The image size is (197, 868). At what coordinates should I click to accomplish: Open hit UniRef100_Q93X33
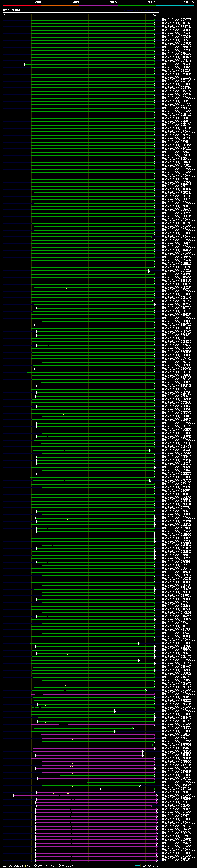pyautogui.click(x=177, y=50)
